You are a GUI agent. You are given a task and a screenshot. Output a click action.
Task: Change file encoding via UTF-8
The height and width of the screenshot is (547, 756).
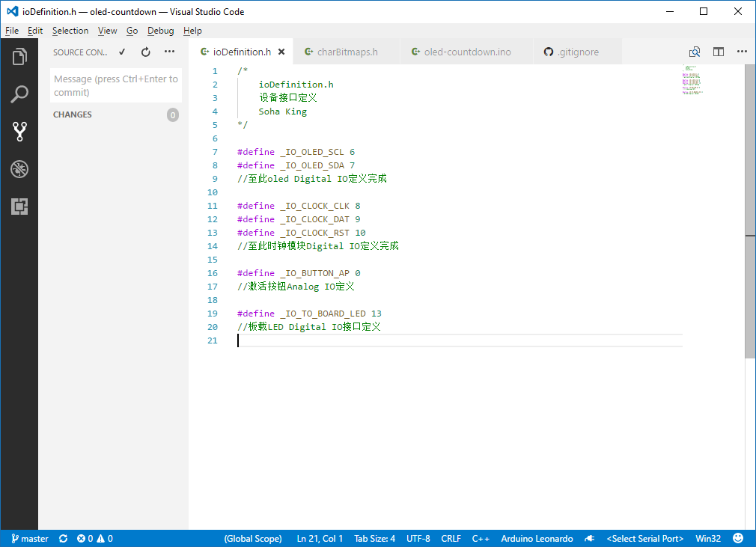pyautogui.click(x=418, y=538)
